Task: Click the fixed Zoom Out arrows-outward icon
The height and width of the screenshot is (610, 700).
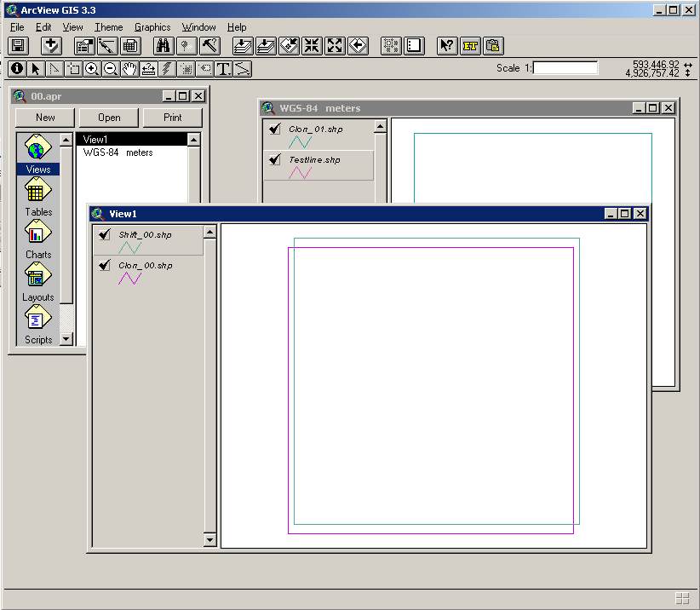Action: click(335, 45)
